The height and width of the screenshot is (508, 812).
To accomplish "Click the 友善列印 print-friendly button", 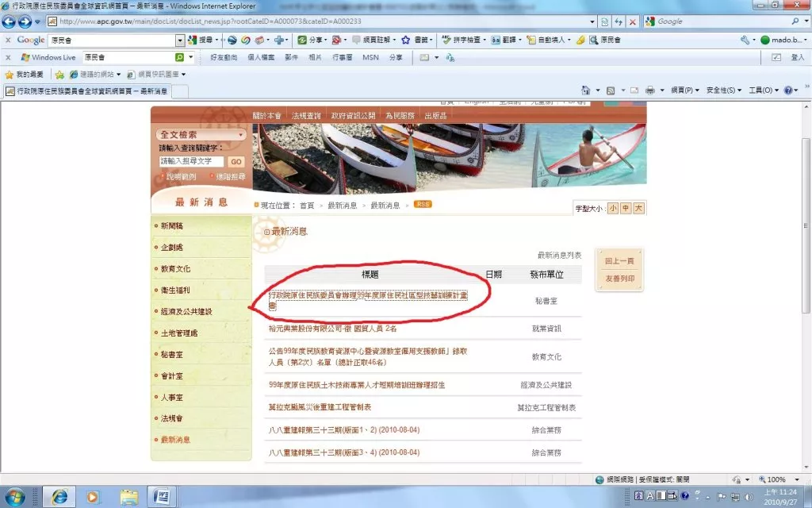I will 619,279.
